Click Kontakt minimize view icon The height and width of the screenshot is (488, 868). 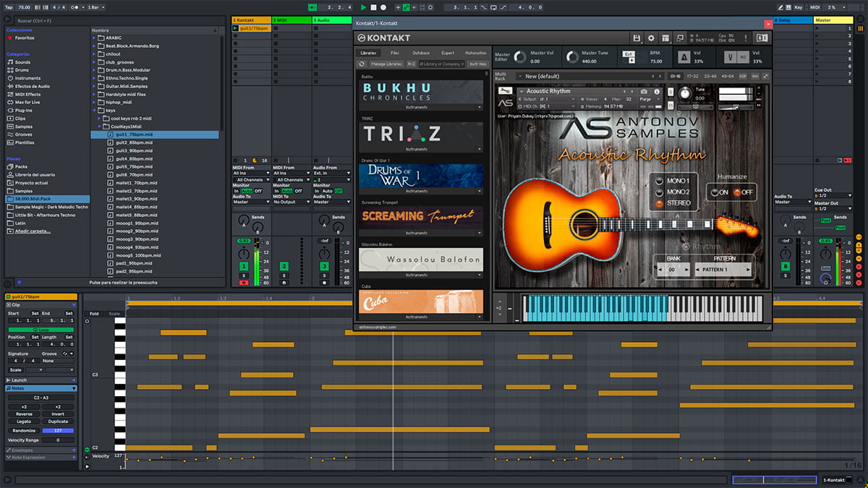tap(680, 38)
